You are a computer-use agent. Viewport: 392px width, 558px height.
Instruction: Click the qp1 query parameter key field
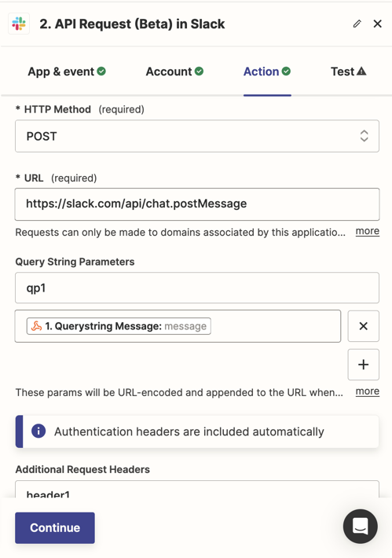click(197, 288)
